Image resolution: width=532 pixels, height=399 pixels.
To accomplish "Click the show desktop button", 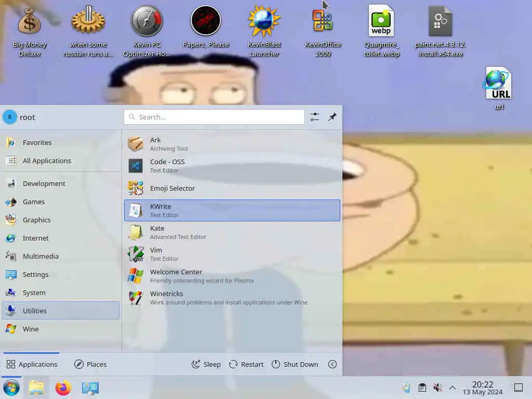I will (518, 388).
